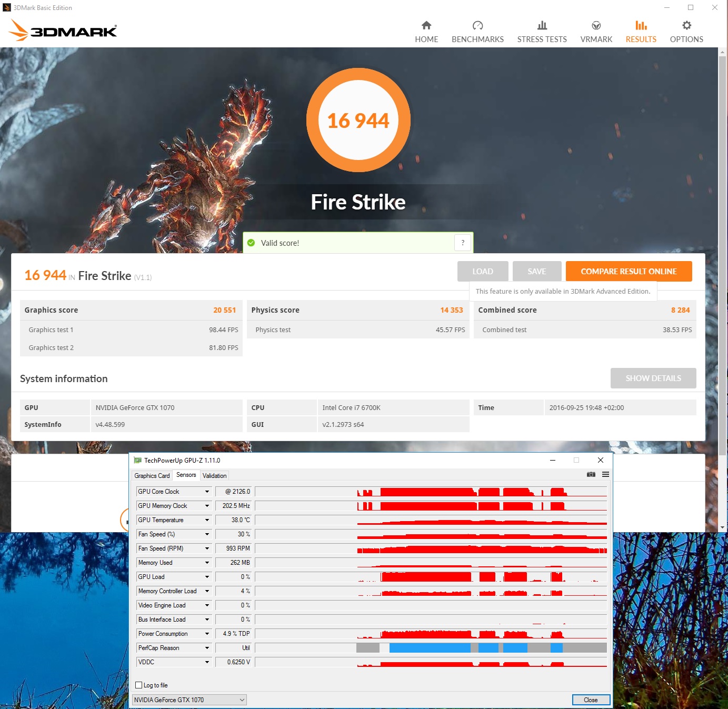Expand Fan Speed (%) sensor dropdown
Image resolution: width=728 pixels, height=709 pixels.
pyautogui.click(x=207, y=534)
